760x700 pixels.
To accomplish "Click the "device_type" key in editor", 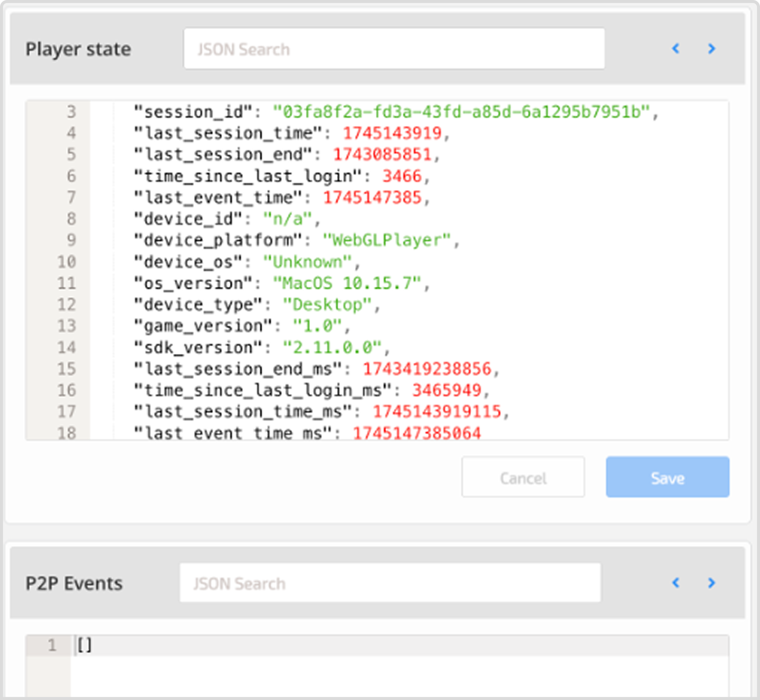I will pyautogui.click(x=198, y=305).
